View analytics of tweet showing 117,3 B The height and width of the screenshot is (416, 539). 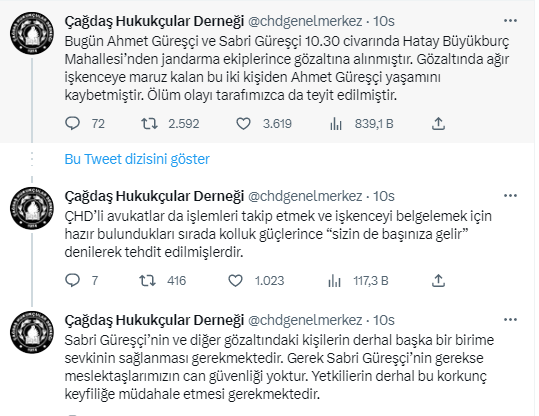[334, 281]
